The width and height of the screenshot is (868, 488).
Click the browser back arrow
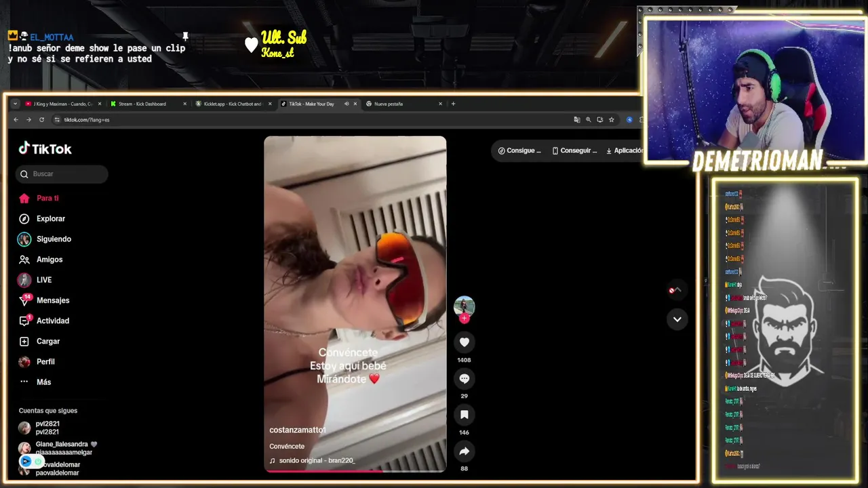pyautogui.click(x=16, y=119)
